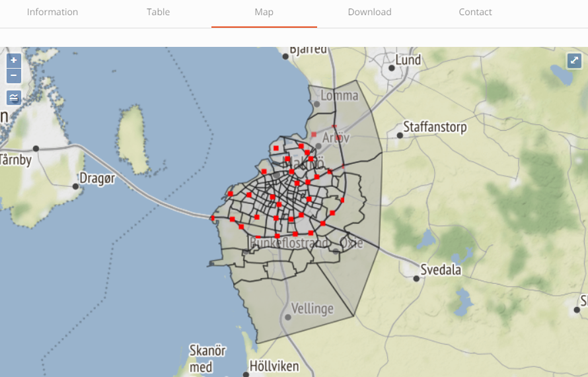Click the Vellinge label on map
Image resolution: width=588 pixels, height=377 pixels.
(312, 308)
